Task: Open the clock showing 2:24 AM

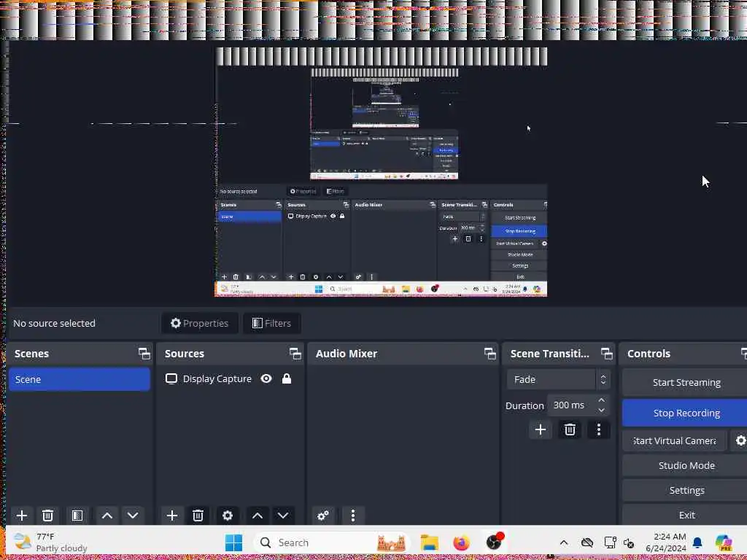Action: pos(666,542)
